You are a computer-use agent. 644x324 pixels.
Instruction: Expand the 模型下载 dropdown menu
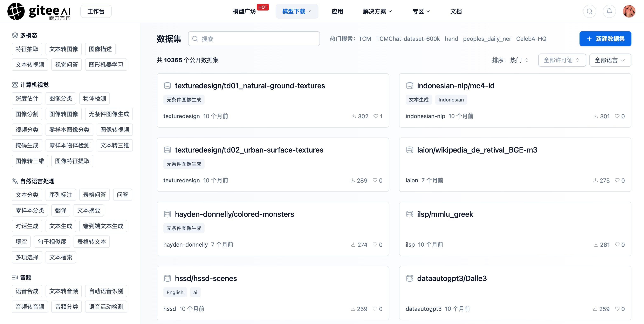(x=297, y=11)
